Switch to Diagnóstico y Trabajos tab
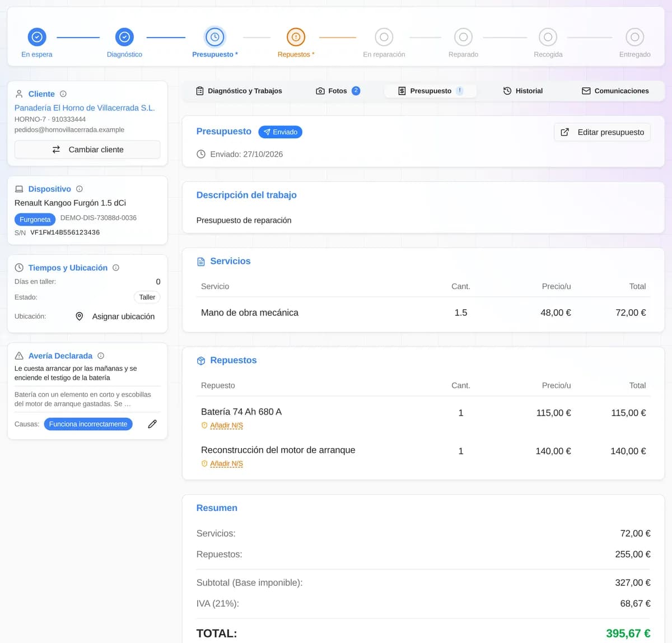Screen dimensions: 672x643 click(239, 91)
